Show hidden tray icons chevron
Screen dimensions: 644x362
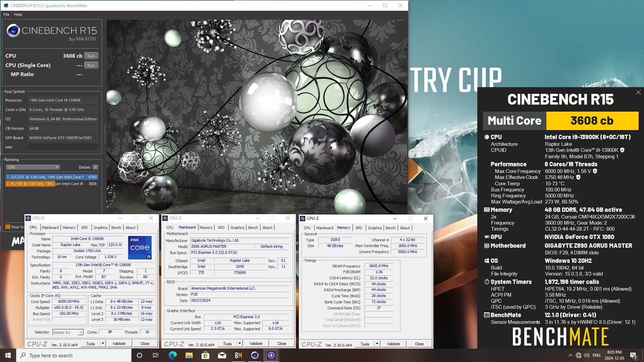[570, 355]
